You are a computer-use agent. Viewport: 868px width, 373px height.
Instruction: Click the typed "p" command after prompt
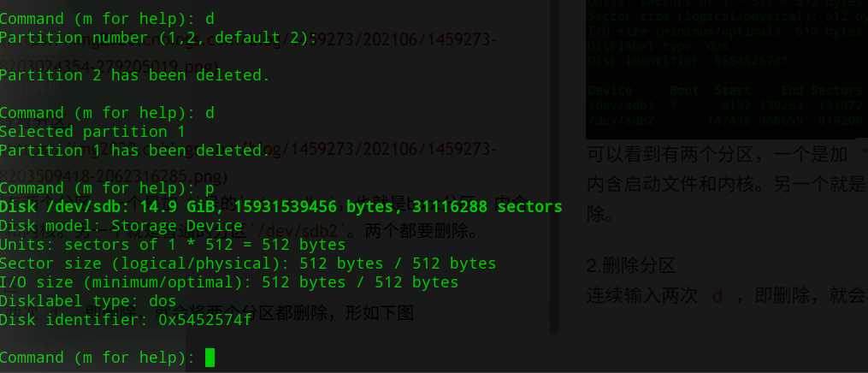point(210,189)
